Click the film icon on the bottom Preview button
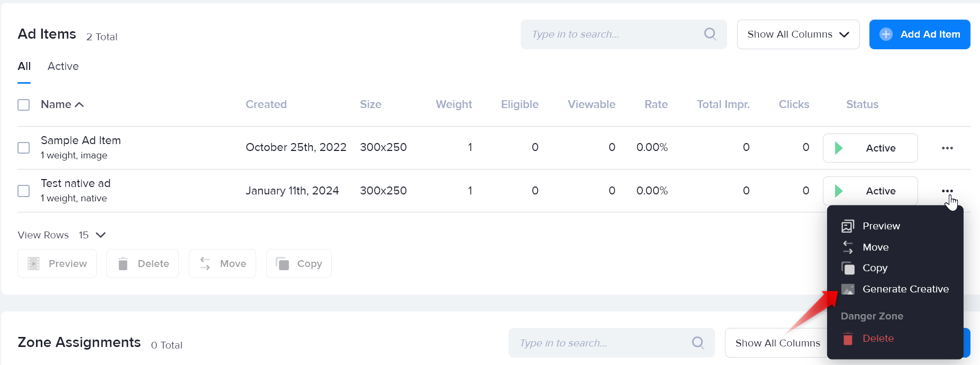980x365 pixels. (x=34, y=263)
